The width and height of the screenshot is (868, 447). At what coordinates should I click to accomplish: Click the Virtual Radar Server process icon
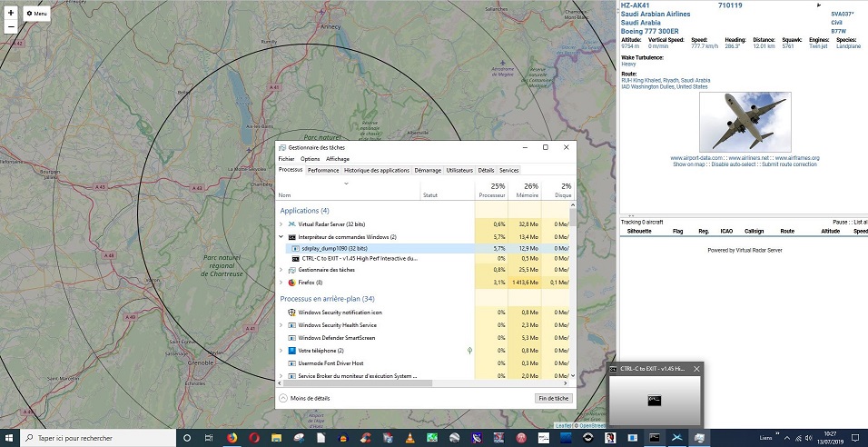[x=291, y=224]
